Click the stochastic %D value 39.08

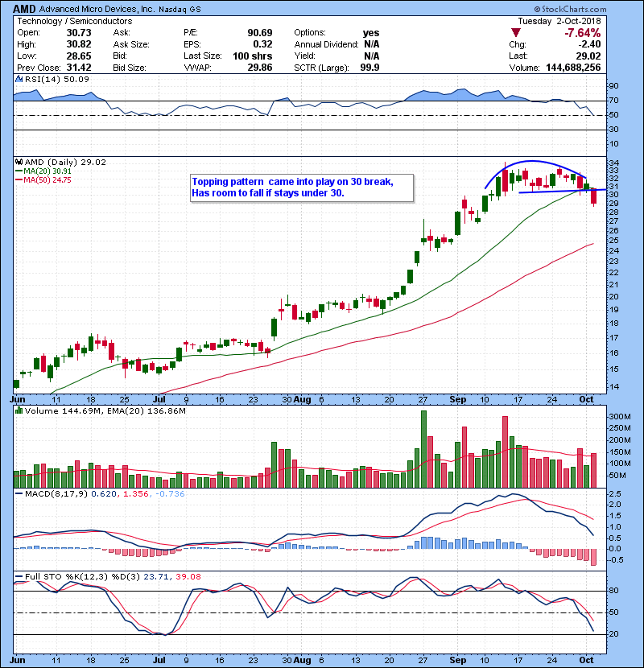click(188, 576)
